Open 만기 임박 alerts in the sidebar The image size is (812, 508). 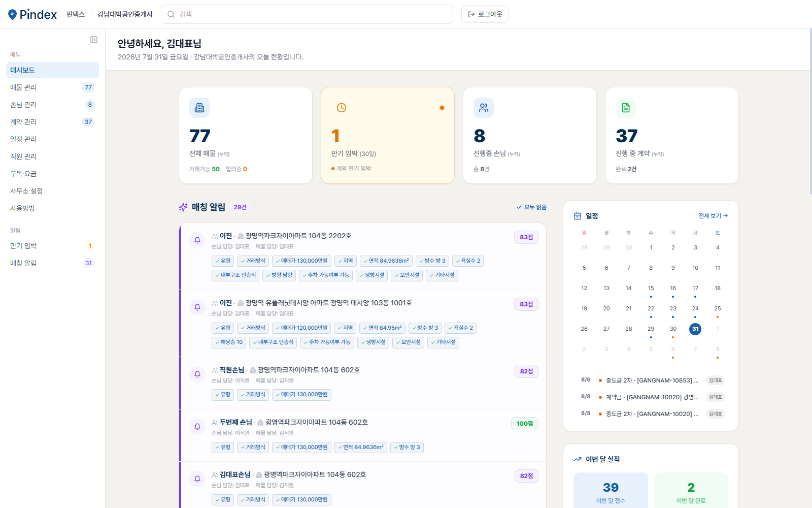click(52, 246)
